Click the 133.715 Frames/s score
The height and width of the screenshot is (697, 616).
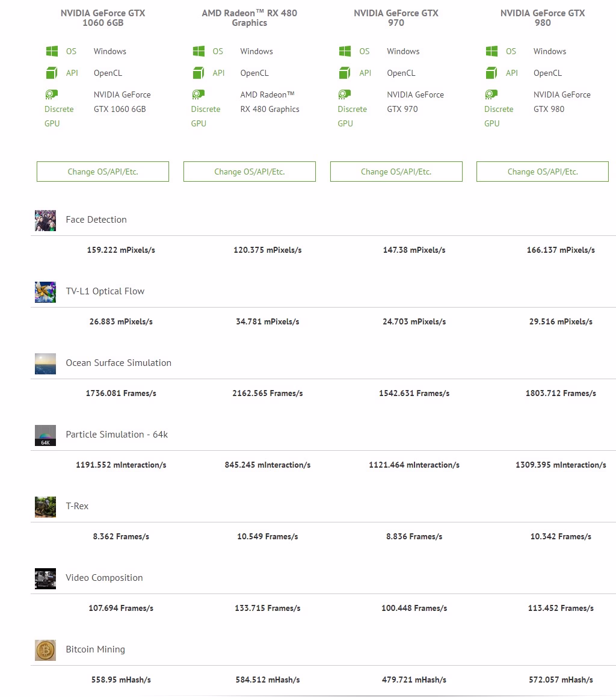267,608
